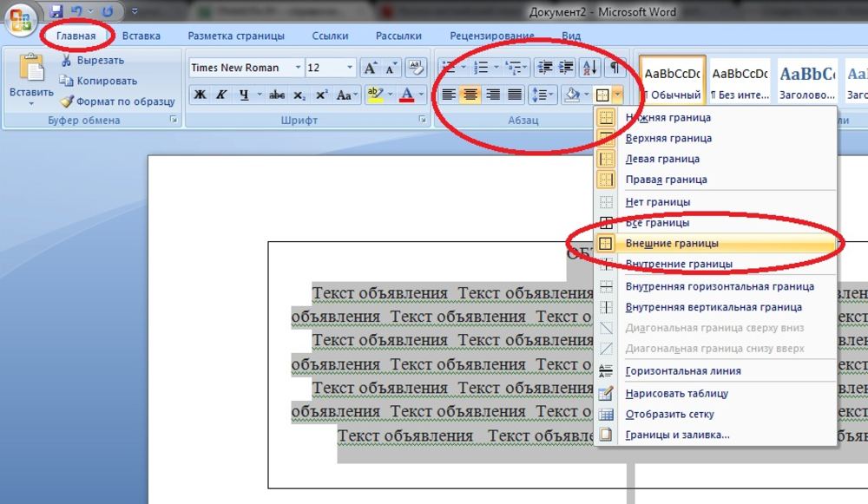Open Шрифт dialog launcher
This screenshot has width=868, height=504.
423,120
